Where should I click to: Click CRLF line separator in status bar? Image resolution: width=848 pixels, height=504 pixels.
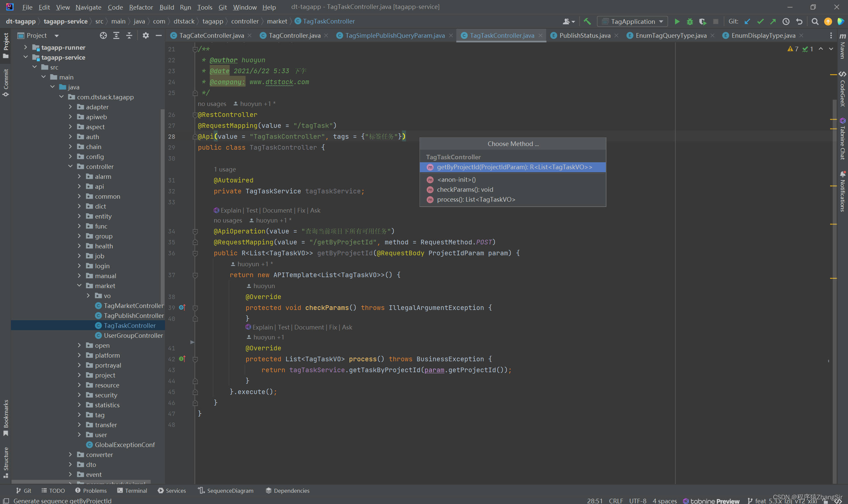[616, 501]
